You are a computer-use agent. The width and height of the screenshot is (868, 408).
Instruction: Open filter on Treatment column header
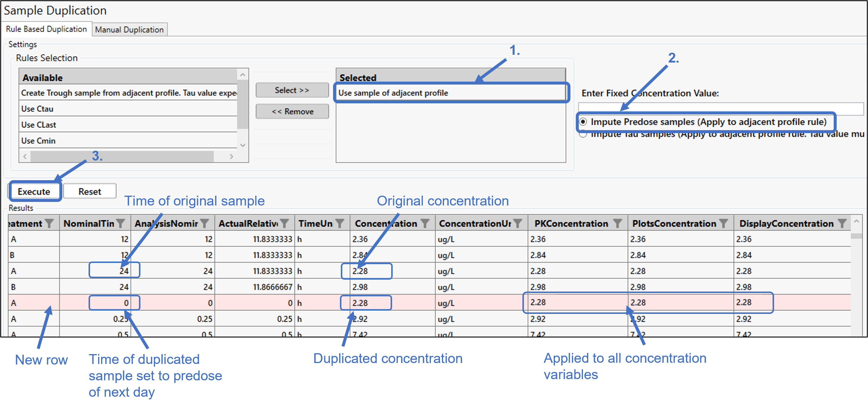(49, 224)
